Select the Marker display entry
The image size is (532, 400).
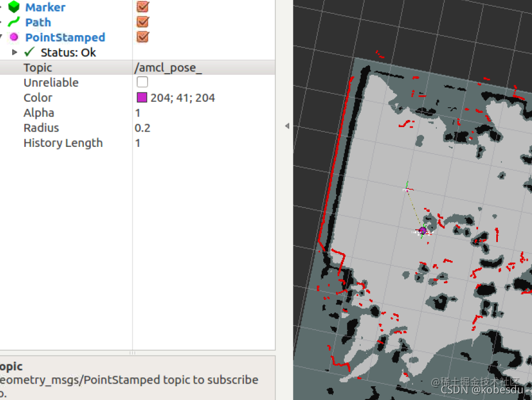pos(46,8)
